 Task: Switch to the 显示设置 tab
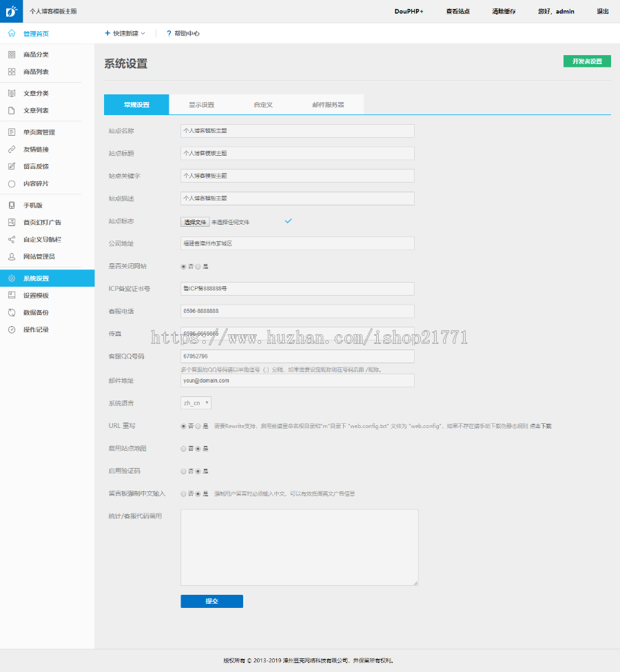(x=202, y=105)
